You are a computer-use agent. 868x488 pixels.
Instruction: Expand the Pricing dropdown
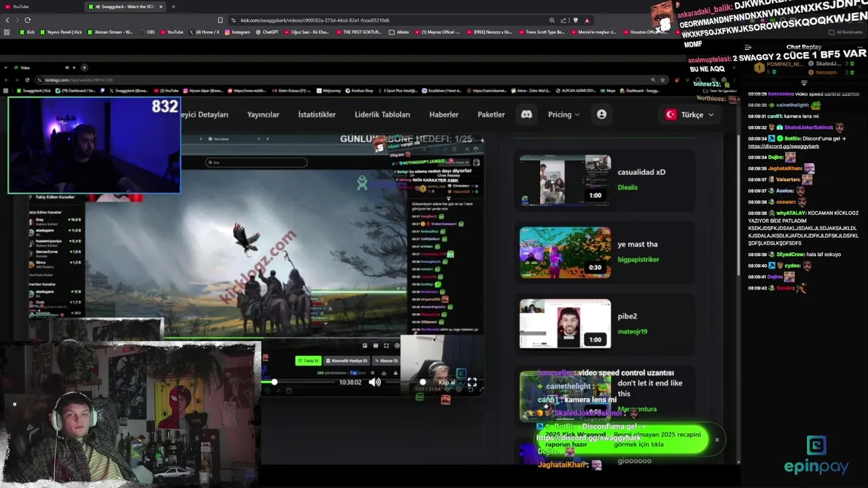(564, 115)
